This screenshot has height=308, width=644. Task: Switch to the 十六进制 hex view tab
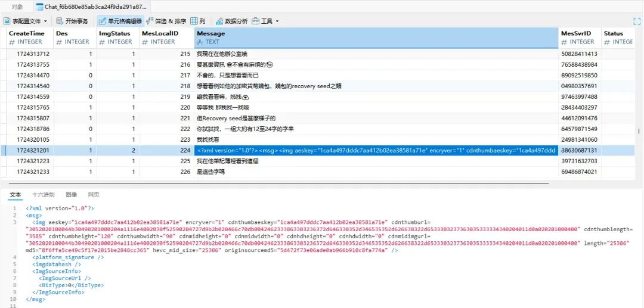pos(43,194)
